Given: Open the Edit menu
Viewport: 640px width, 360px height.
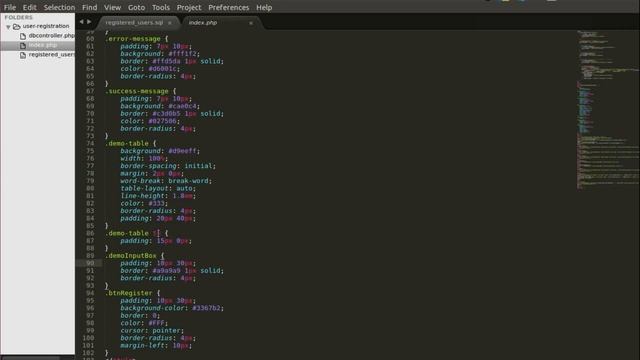Looking at the screenshot, I should click(29, 7).
